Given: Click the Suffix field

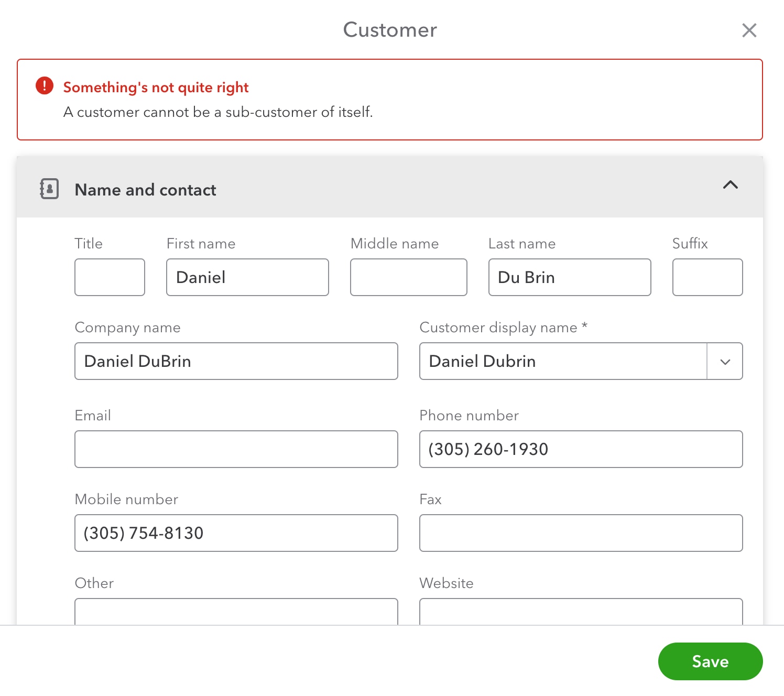Looking at the screenshot, I should 707,277.
